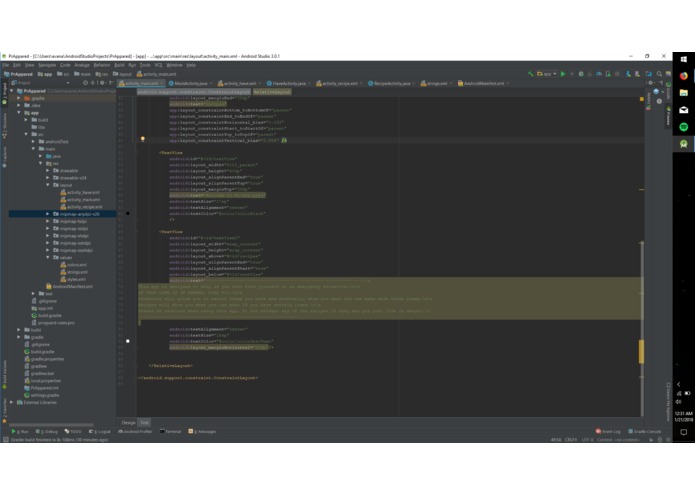This screenshot has width=695, height=494.
Task: Select activity_recipe.xml in project tree
Action: [81, 207]
